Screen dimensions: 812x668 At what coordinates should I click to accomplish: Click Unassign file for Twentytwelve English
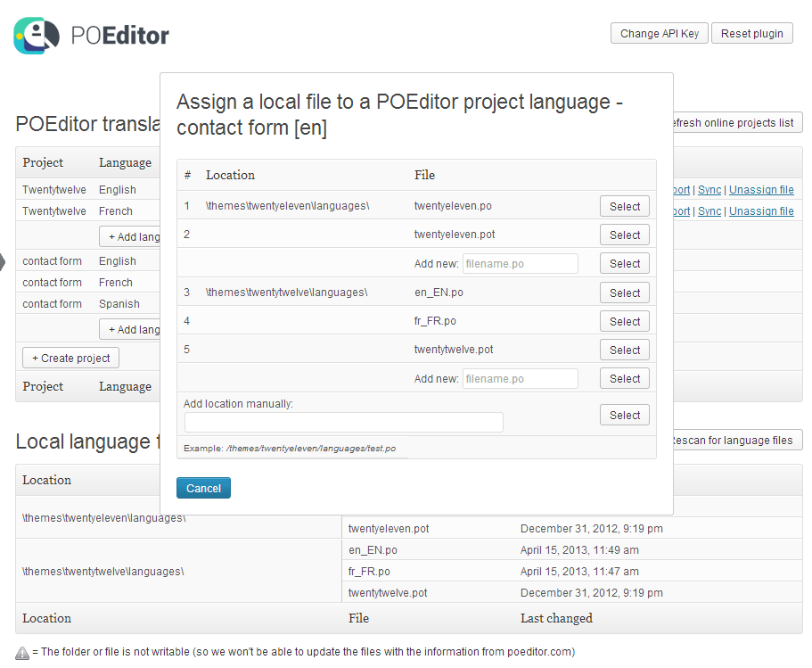[x=761, y=190]
